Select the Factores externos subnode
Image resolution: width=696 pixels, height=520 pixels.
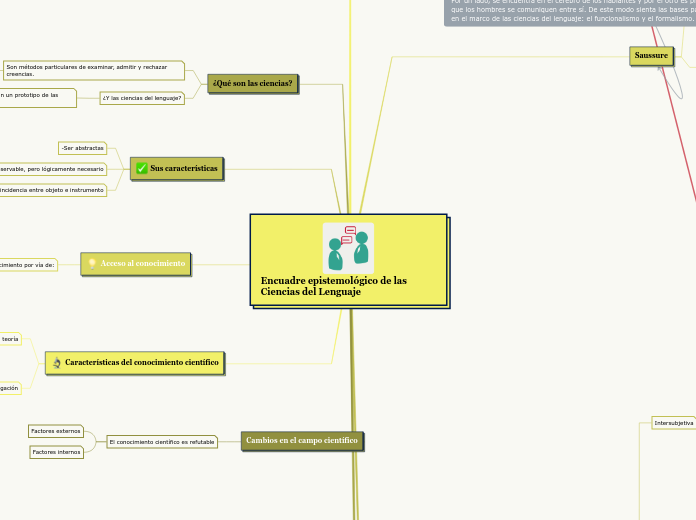56,431
